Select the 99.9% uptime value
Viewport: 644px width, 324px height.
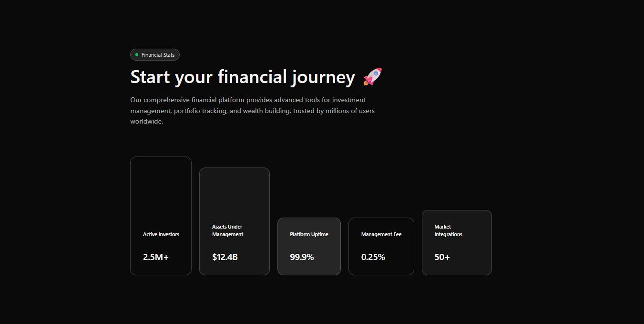(302, 257)
